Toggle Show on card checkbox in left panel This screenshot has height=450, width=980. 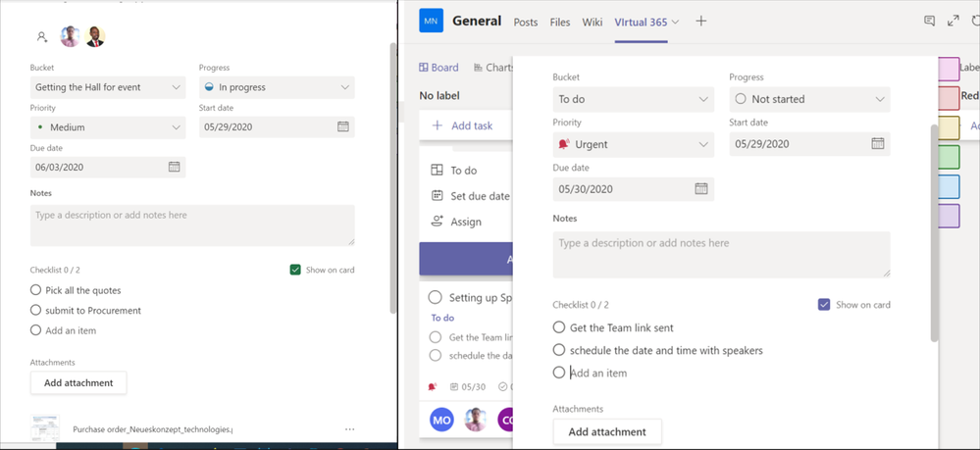pos(295,270)
